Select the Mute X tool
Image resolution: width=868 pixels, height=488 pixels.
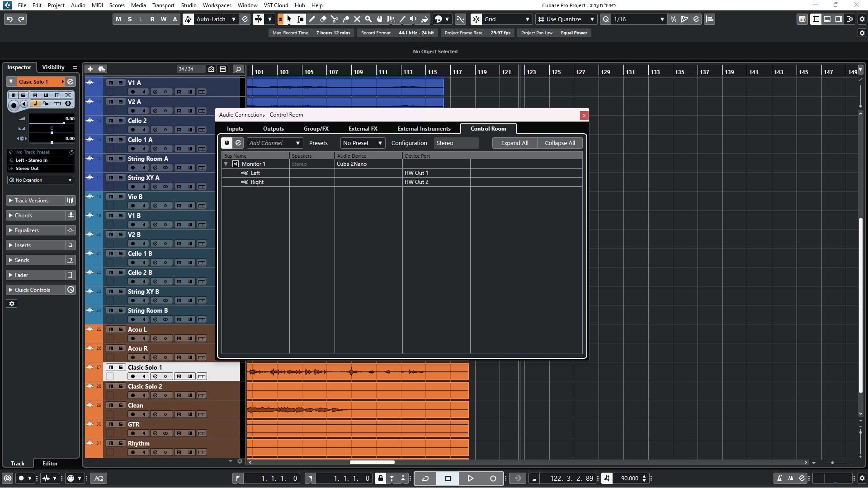[x=357, y=19]
